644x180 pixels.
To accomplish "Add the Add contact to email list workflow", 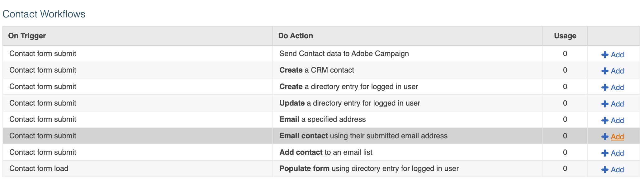I will [x=617, y=153].
